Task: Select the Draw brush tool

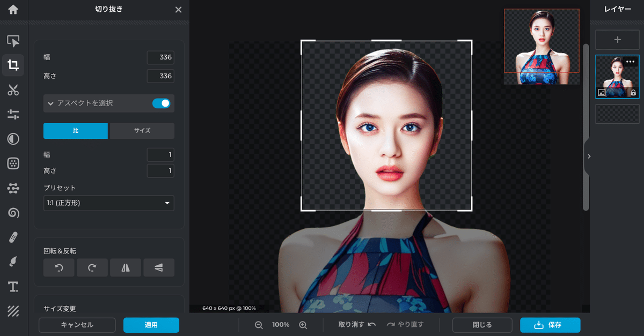Action: click(13, 262)
